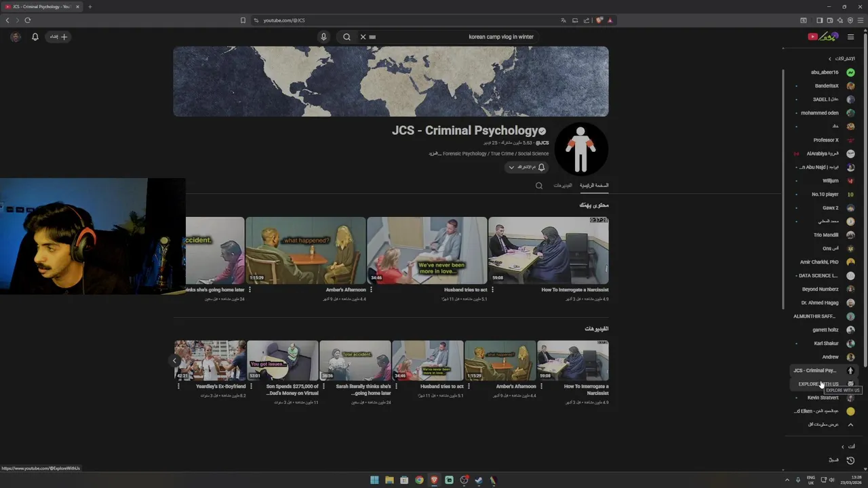Screen dimensions: 868x488
Task: Expand the 'You' section chevron in sidebar
Action: tap(843, 447)
